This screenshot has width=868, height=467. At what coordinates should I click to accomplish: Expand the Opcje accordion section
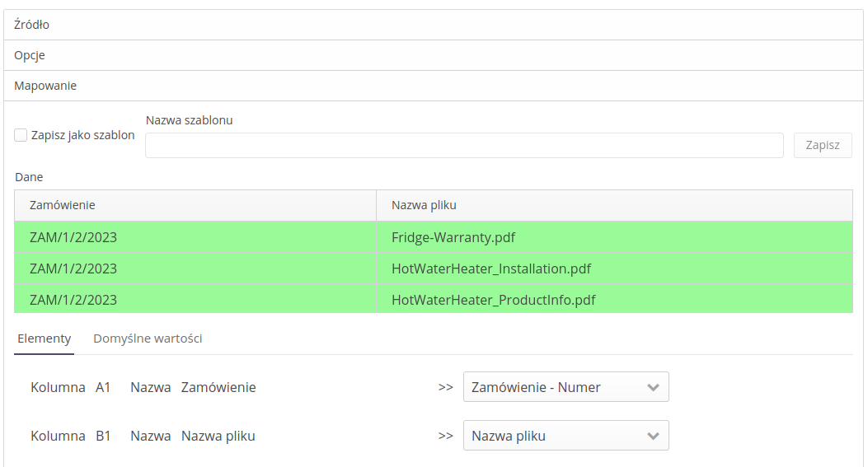(x=30, y=55)
